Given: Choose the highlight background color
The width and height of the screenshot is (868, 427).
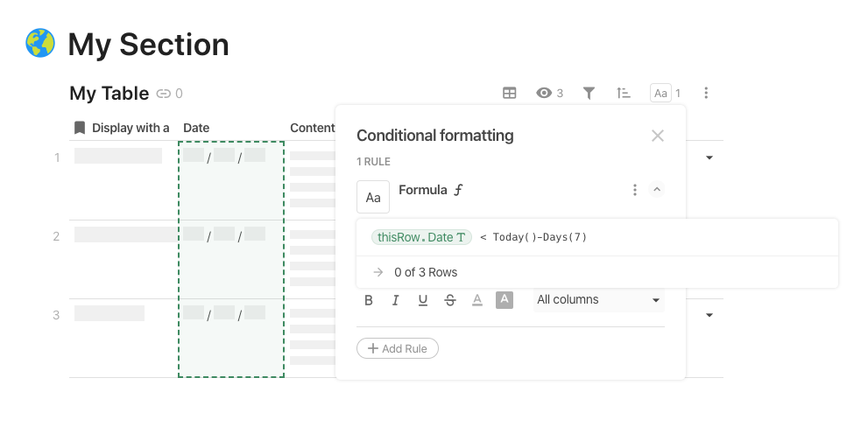Looking at the screenshot, I should point(505,300).
